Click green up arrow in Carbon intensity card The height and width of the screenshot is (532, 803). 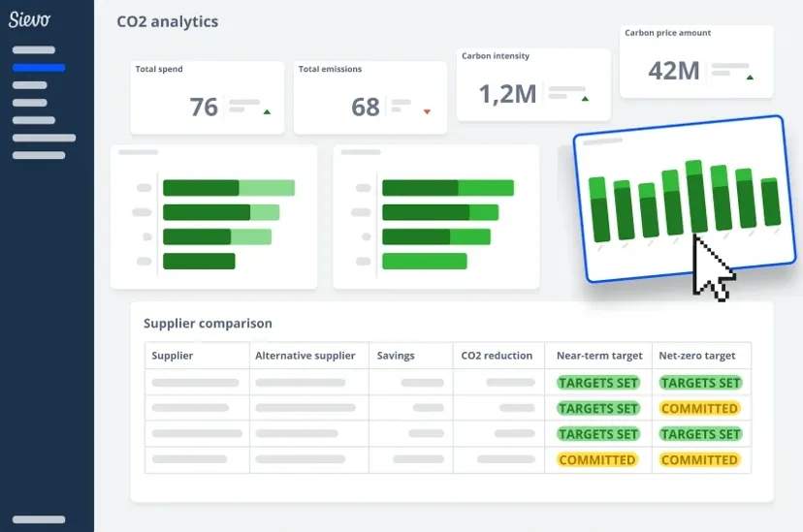(586, 99)
